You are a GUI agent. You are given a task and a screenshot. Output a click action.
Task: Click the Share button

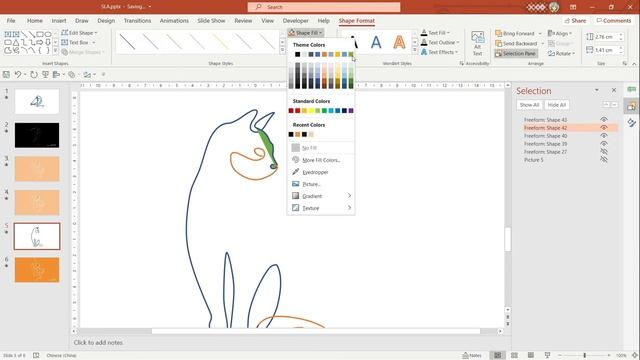point(575,20)
